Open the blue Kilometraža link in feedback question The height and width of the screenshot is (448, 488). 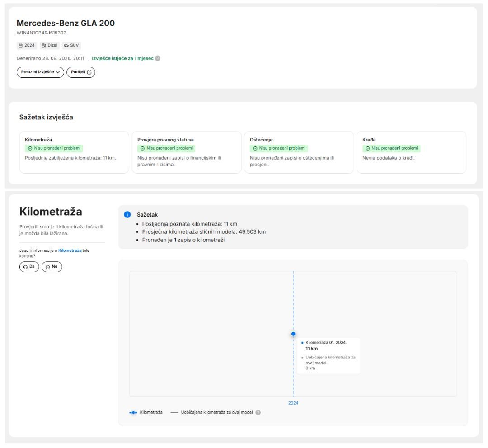(70, 250)
